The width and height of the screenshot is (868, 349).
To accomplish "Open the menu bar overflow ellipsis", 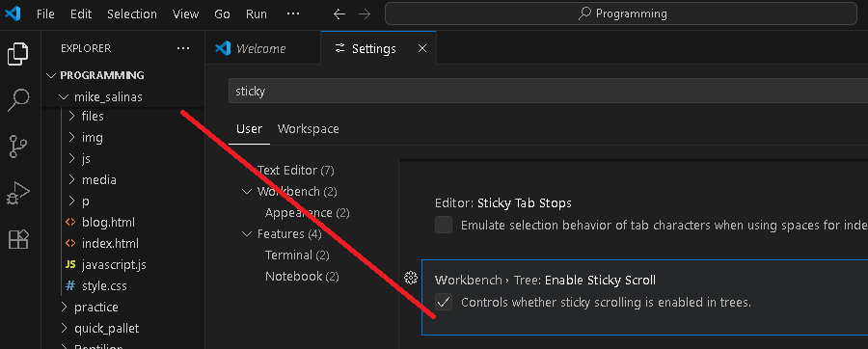I will (x=293, y=13).
